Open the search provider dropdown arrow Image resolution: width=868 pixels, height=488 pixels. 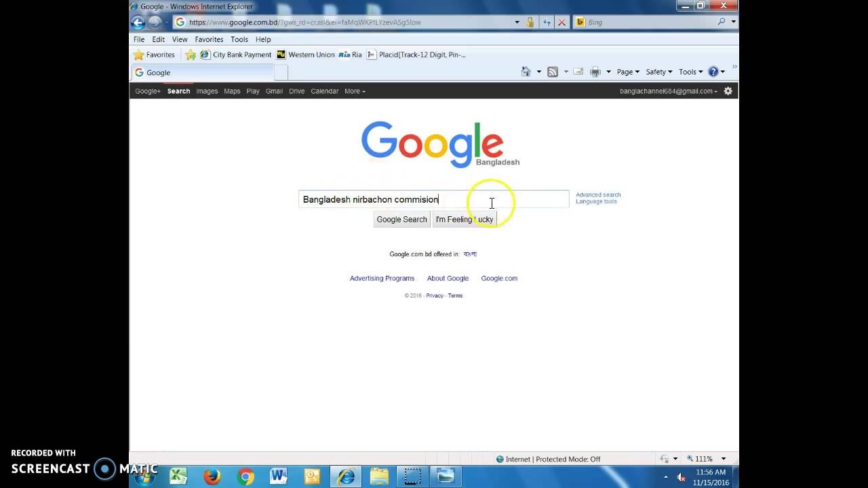[734, 22]
